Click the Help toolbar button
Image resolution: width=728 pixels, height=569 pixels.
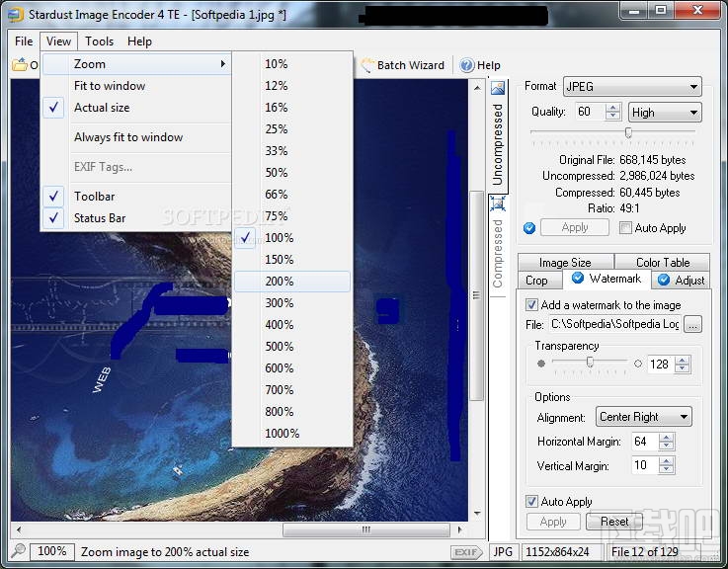(480, 65)
